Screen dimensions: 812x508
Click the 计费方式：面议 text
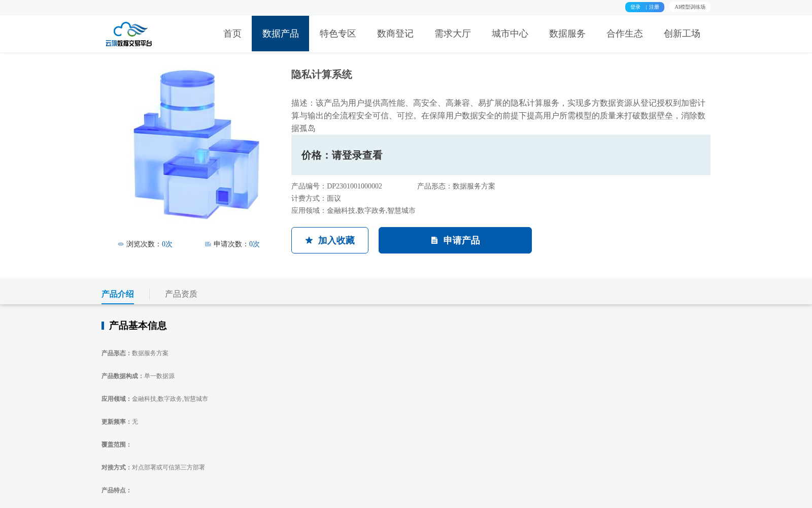(316, 199)
